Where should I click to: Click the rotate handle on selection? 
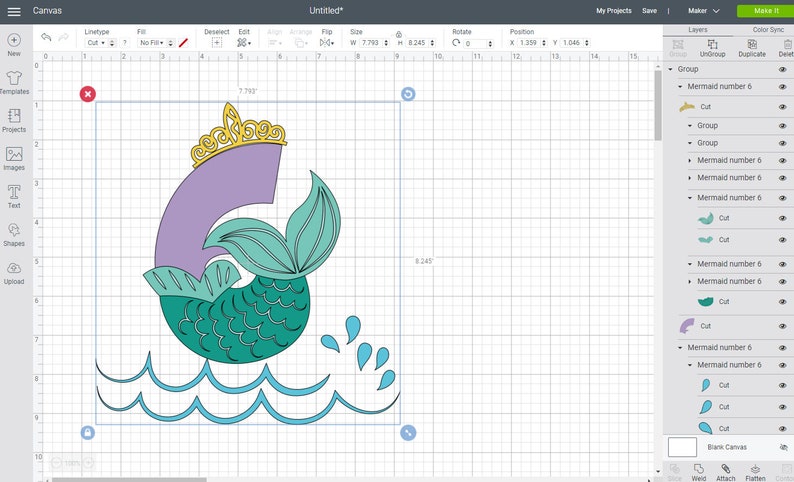(408, 94)
